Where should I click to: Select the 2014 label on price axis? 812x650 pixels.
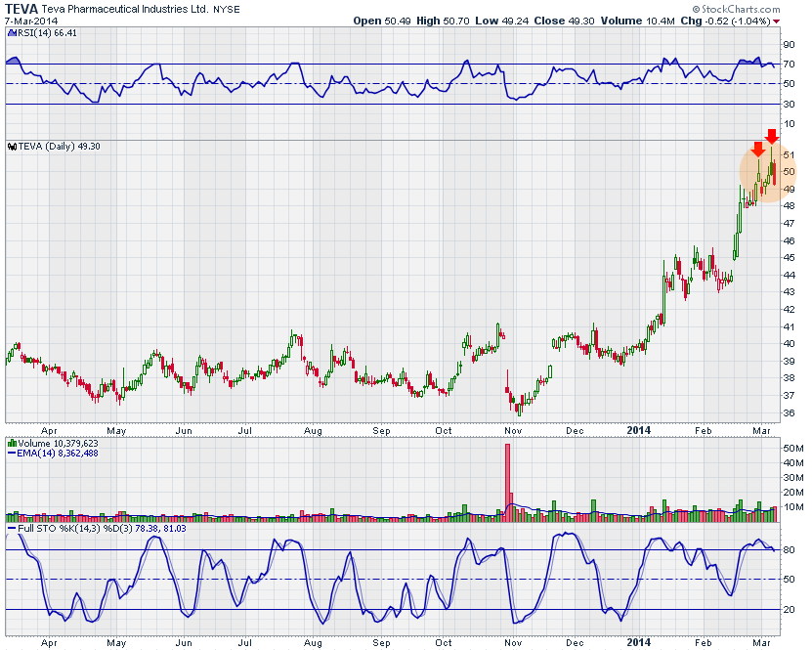638,429
